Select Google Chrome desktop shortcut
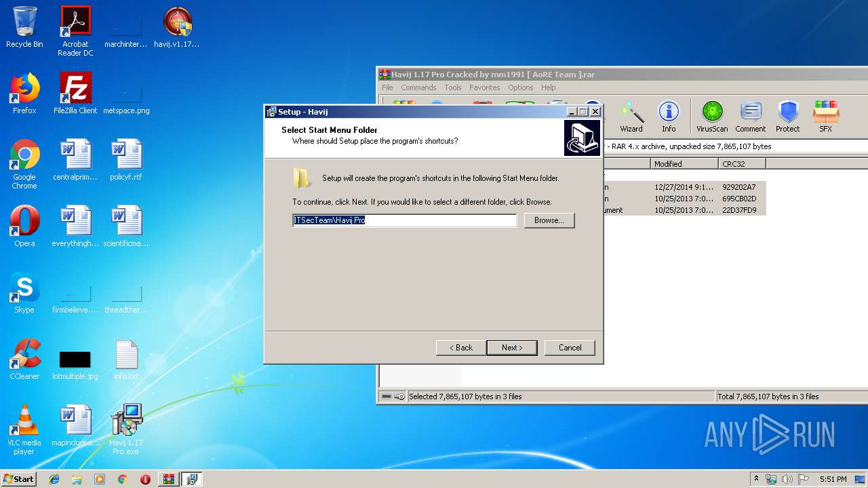868x488 pixels. point(24,164)
